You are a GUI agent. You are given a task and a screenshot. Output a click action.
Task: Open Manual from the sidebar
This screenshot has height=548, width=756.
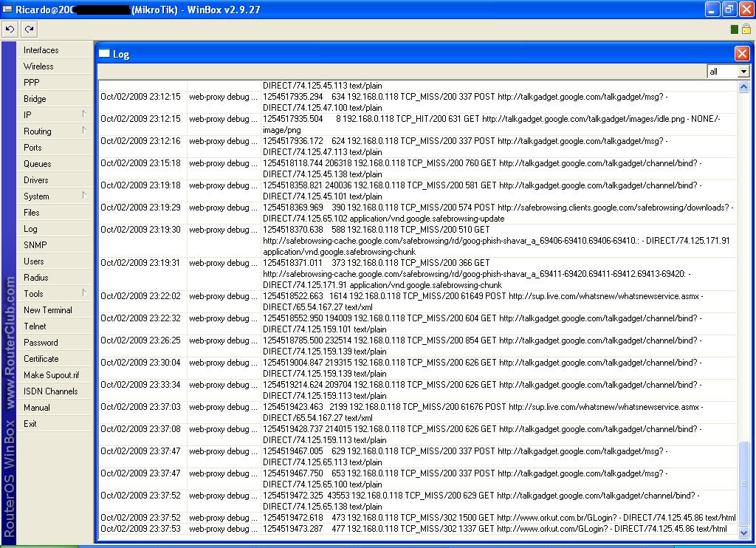[x=55, y=408]
